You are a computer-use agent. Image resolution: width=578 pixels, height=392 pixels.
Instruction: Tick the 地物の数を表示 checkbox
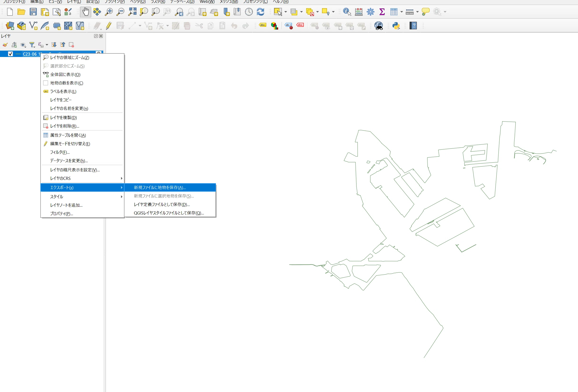pyautogui.click(x=45, y=83)
